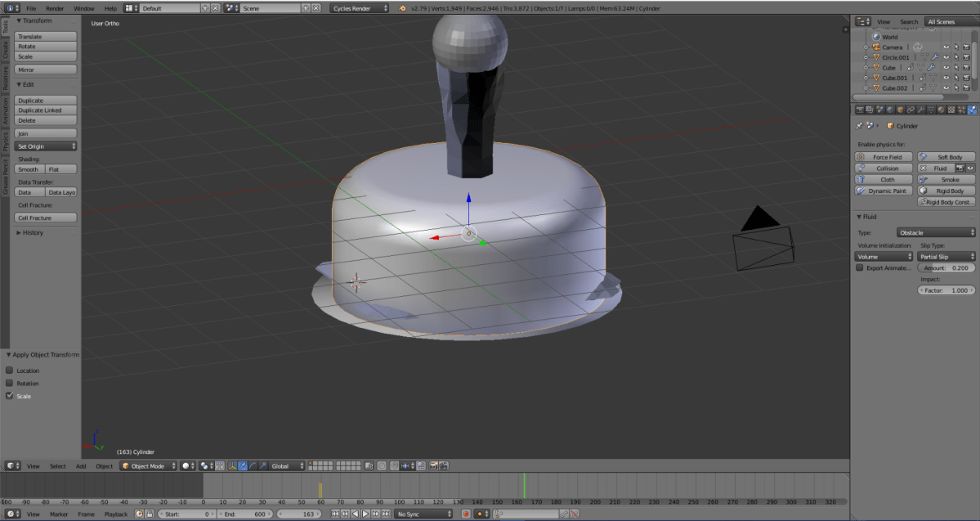Open Partial Slip type dropdown
The image size is (980, 521).
coord(946,257)
